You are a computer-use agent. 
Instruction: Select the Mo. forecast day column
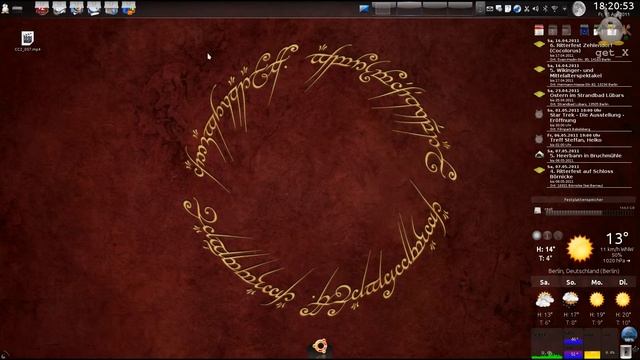(x=597, y=282)
